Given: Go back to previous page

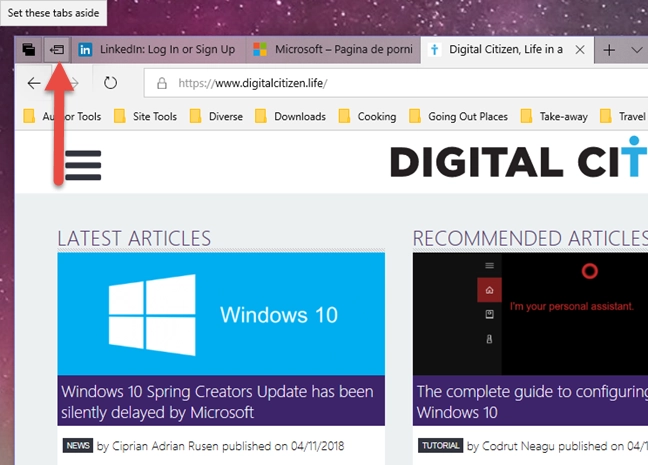Looking at the screenshot, I should pyautogui.click(x=34, y=83).
